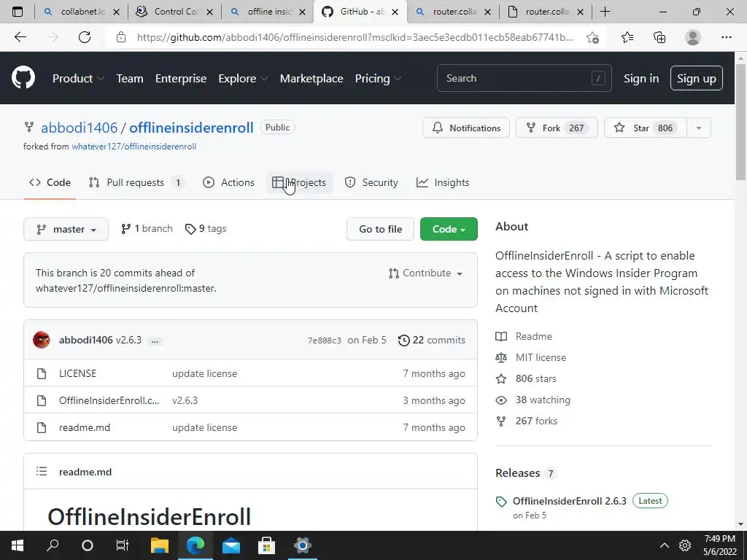The height and width of the screenshot is (560, 747).
Task: Open 1 branch link
Action: 147,228
